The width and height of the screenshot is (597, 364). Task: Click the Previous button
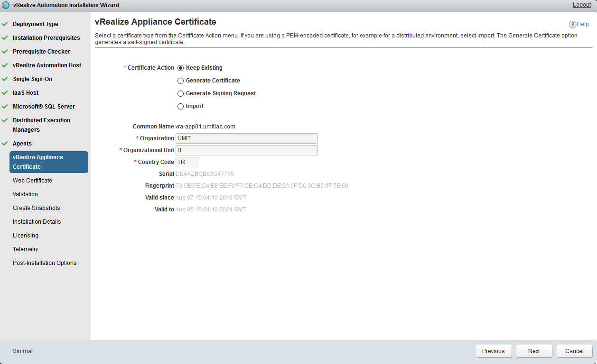[493, 351]
